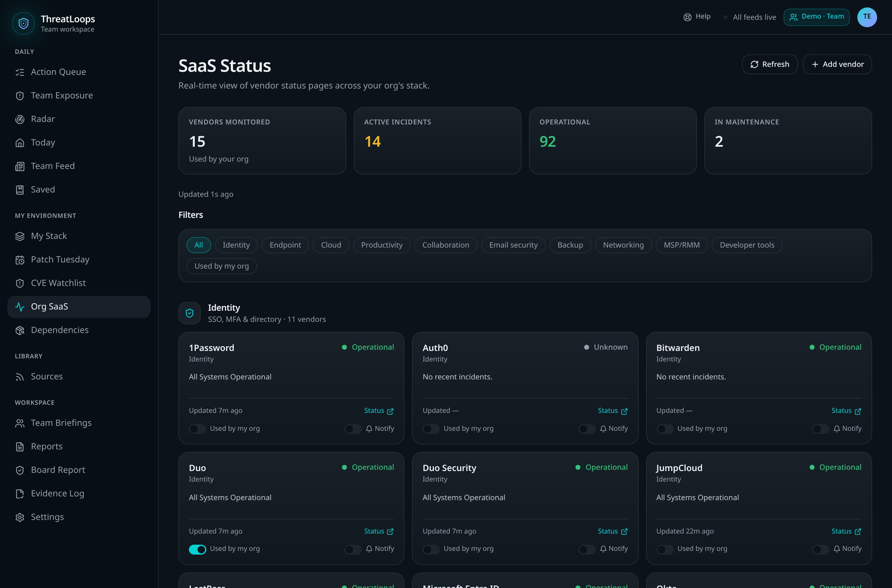892x588 pixels.
Task: Enable Notify toggle on Duo card
Action: point(353,550)
